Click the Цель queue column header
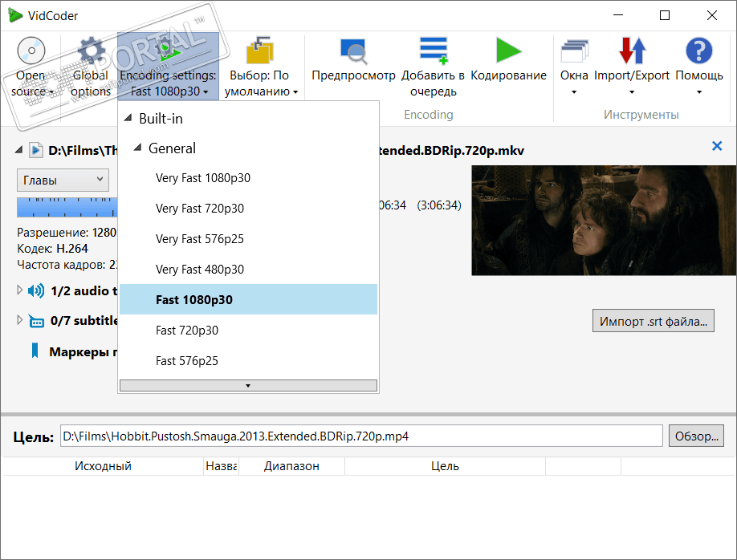 [445, 466]
